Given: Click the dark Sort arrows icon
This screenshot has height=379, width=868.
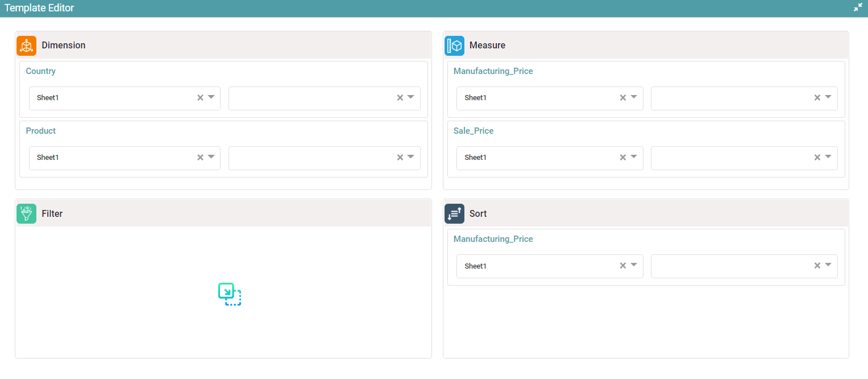Looking at the screenshot, I should click(454, 213).
